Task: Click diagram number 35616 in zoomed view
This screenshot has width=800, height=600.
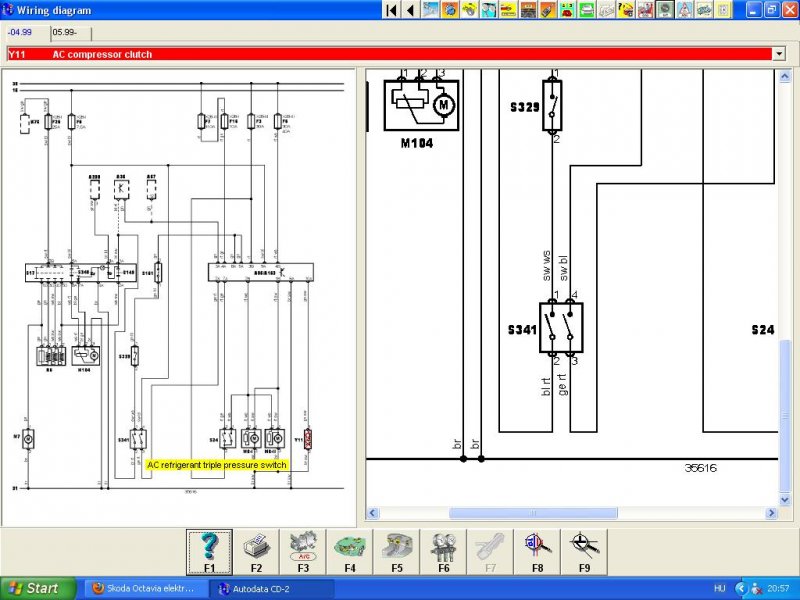Action: click(701, 467)
